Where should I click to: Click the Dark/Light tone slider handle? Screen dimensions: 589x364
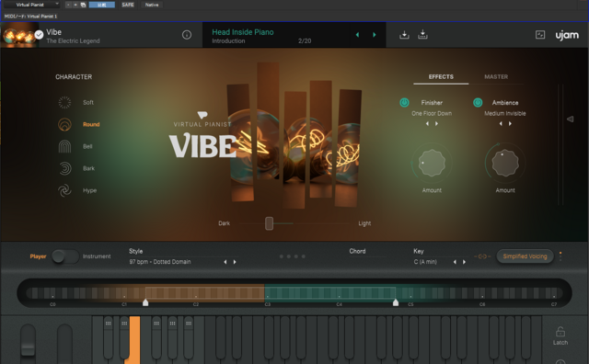(269, 223)
